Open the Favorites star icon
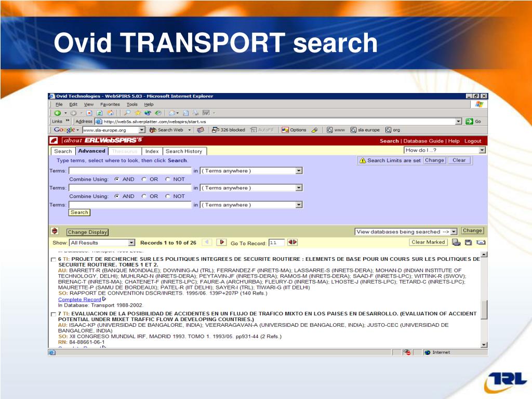 point(138,113)
